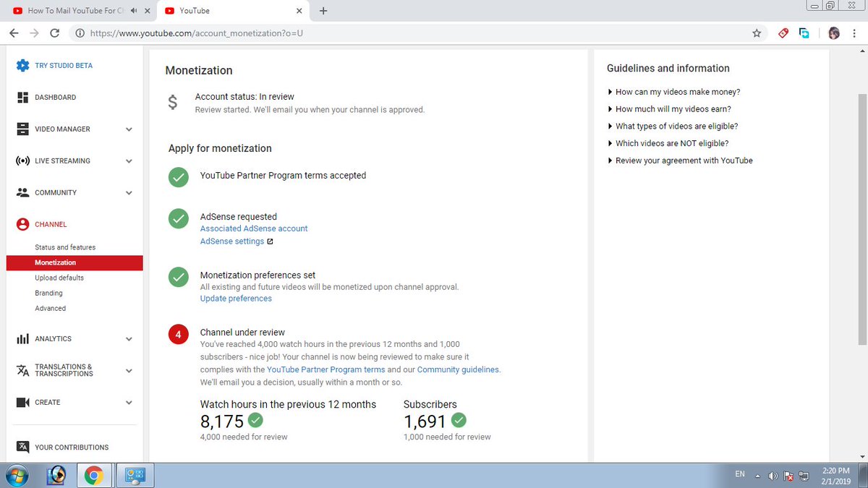
Task: Click the scrollbar down arrow
Action: [861, 457]
